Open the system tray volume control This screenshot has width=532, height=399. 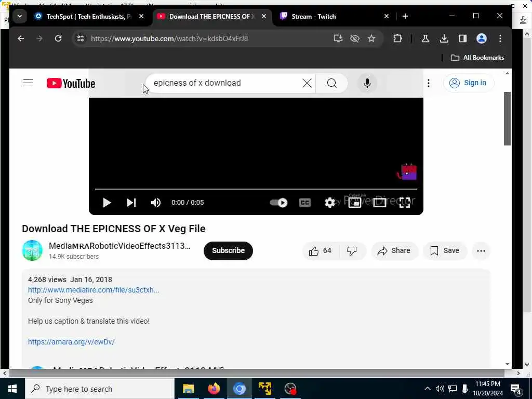pyautogui.click(x=440, y=389)
